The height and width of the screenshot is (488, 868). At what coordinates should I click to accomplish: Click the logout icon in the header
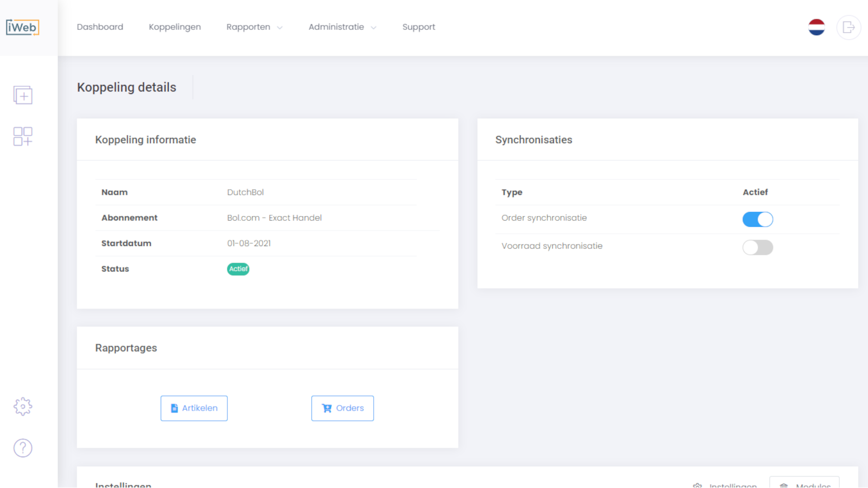(848, 27)
